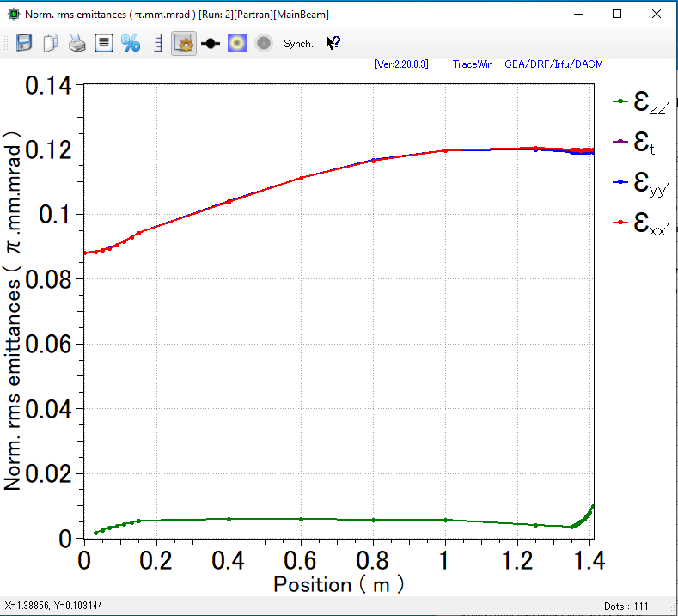Click the help cursor question mark icon
Image resolution: width=678 pixels, height=616 pixels.
click(333, 43)
